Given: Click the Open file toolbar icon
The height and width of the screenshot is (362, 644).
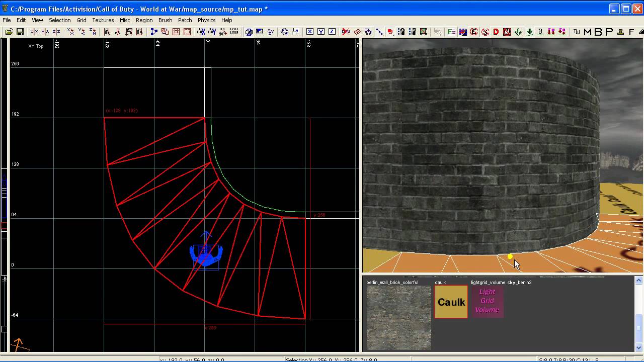Looking at the screenshot, I should [9, 32].
